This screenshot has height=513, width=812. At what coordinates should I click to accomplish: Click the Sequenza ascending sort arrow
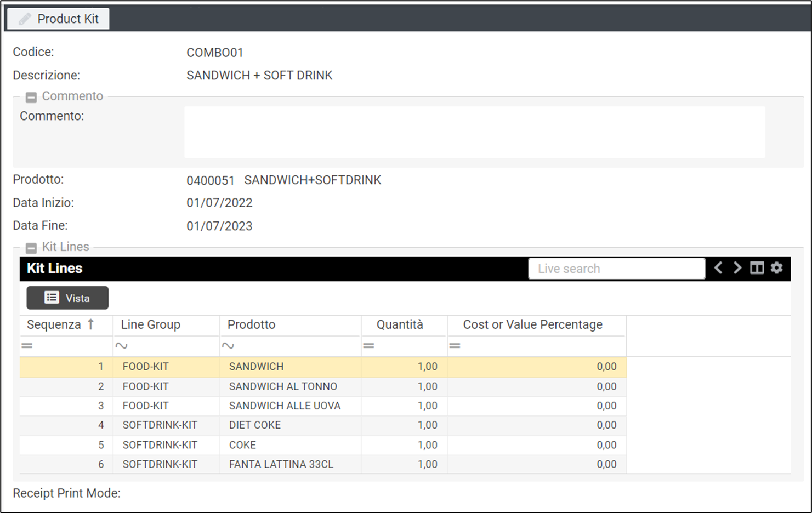(91, 324)
